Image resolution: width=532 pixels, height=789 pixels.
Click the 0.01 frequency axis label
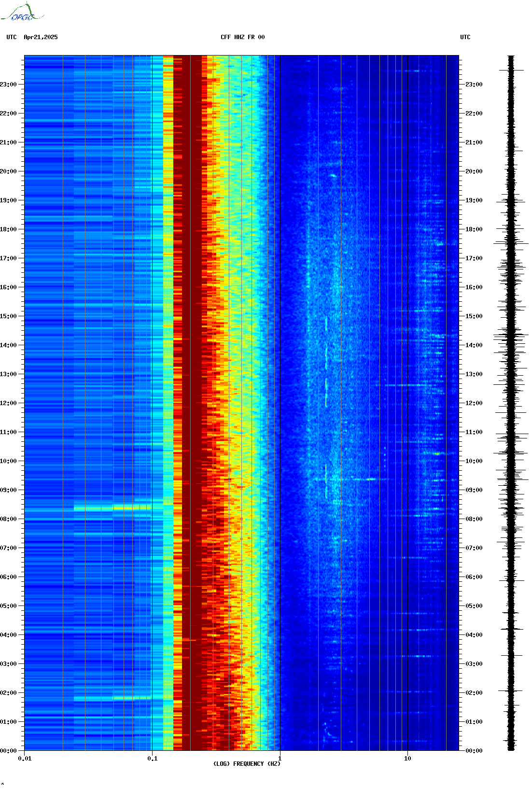(x=25, y=759)
